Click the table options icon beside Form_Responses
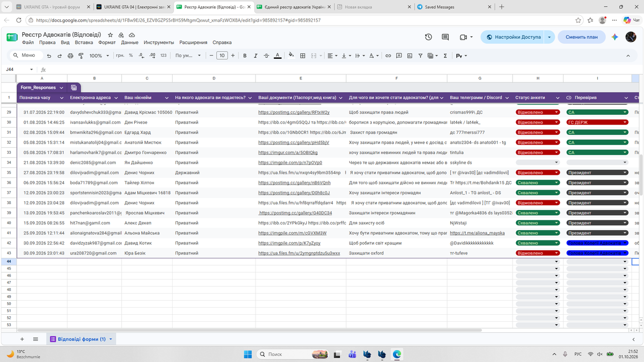 click(74, 87)
